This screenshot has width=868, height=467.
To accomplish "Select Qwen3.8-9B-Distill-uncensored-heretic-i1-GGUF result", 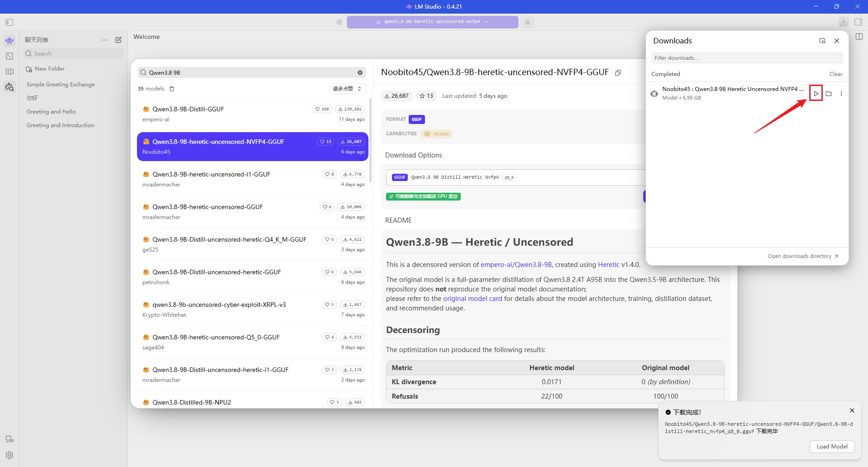I will [253, 375].
